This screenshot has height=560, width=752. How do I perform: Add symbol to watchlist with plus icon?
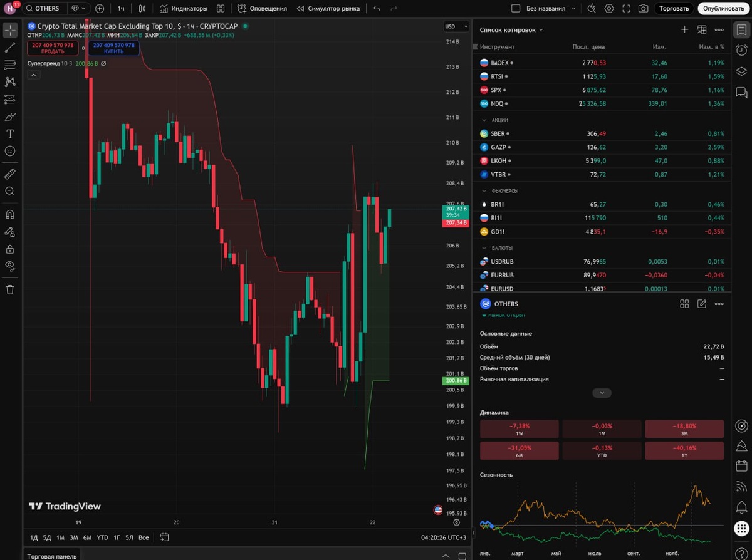pyautogui.click(x=684, y=29)
